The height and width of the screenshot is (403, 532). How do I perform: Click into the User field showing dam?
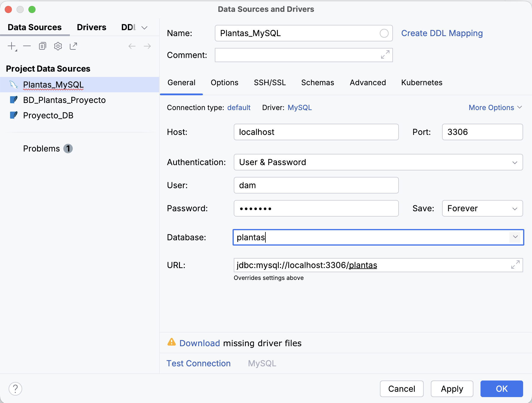[316, 185]
